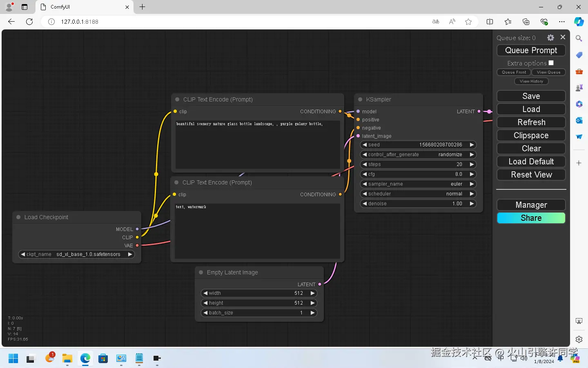Switch sampler_name to next with right arrow
Screen dimensions: 588x368
[472, 184]
